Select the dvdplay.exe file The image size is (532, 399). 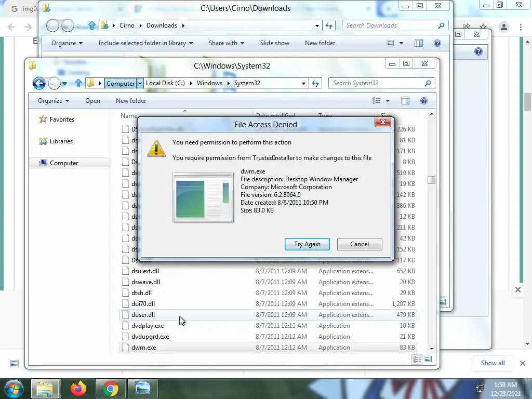268,326
